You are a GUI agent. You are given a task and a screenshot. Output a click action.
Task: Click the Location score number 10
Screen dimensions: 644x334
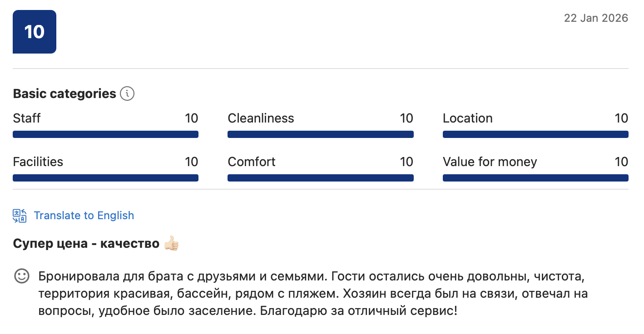click(x=621, y=118)
